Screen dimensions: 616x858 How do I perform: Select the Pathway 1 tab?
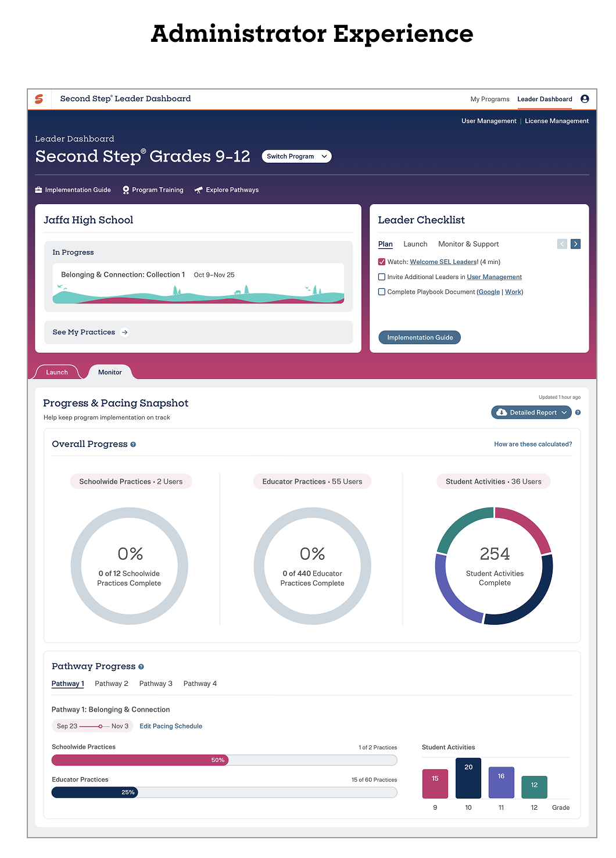pyautogui.click(x=68, y=684)
